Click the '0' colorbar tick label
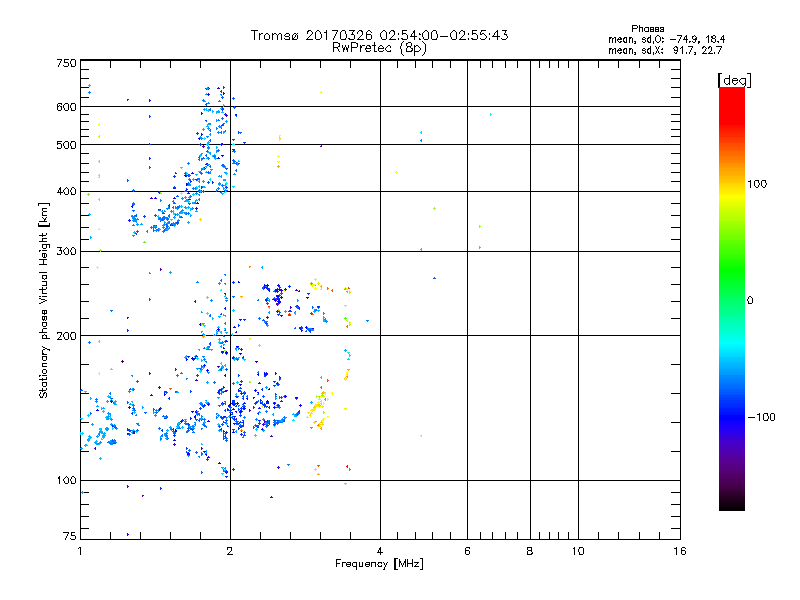 pos(750,301)
